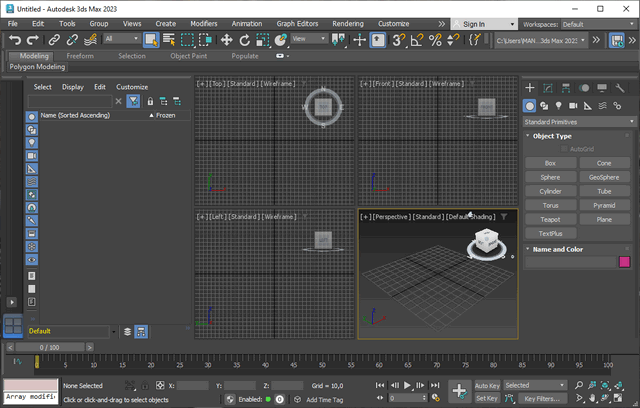
Task: Open the Modify panel tab icon
Action: [x=549, y=88]
